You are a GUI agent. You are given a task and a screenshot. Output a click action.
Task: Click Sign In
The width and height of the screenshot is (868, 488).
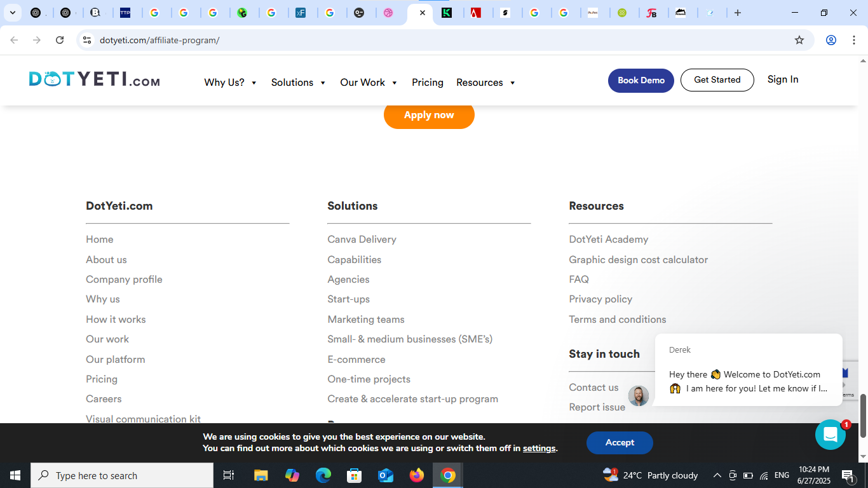click(783, 79)
